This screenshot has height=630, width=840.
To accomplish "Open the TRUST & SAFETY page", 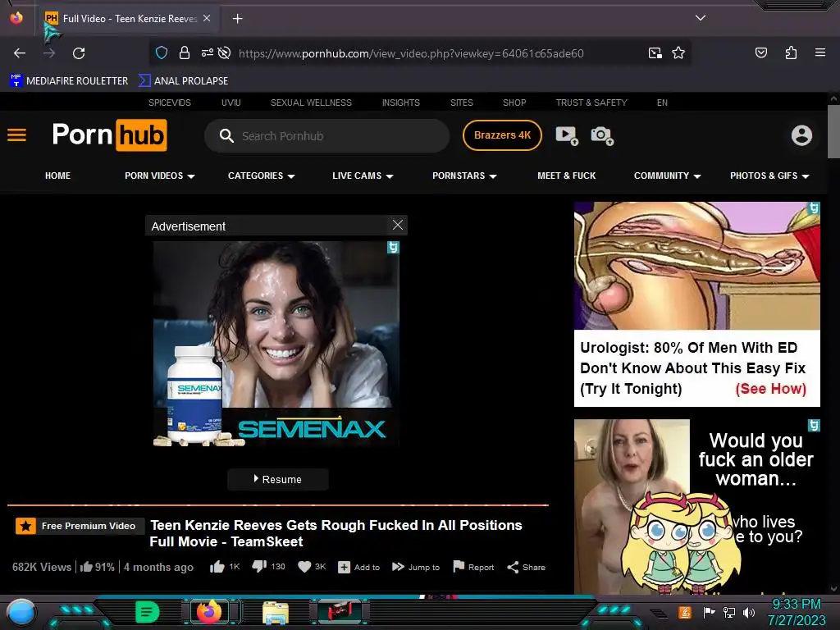I will pos(591,103).
